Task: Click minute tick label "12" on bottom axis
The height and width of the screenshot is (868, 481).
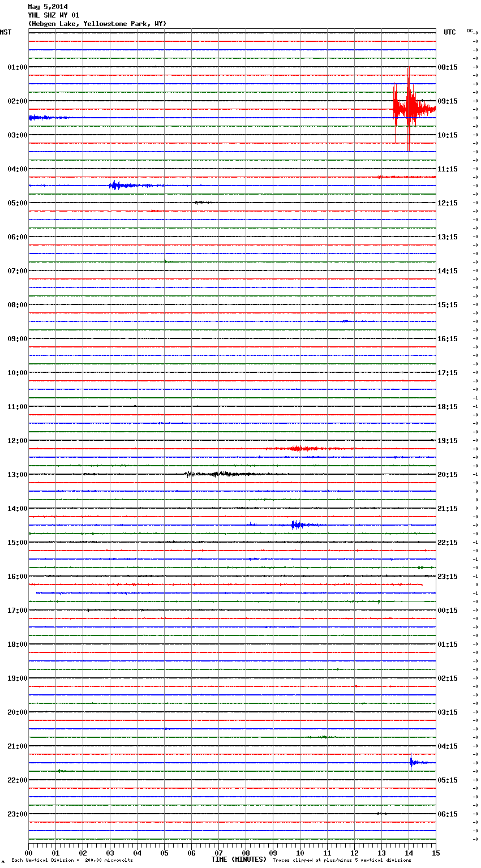Action: [354, 853]
